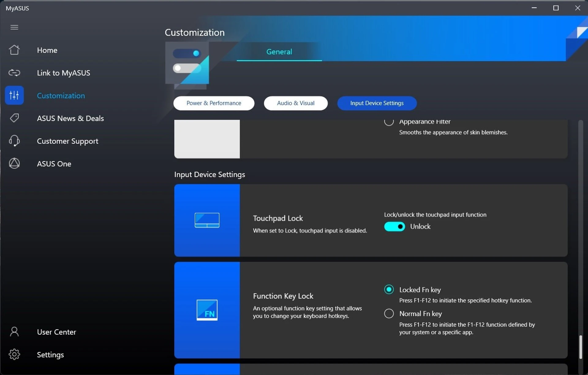Click the Touchpad Lock title text
Viewport: 588px width, 375px height.
tap(278, 218)
